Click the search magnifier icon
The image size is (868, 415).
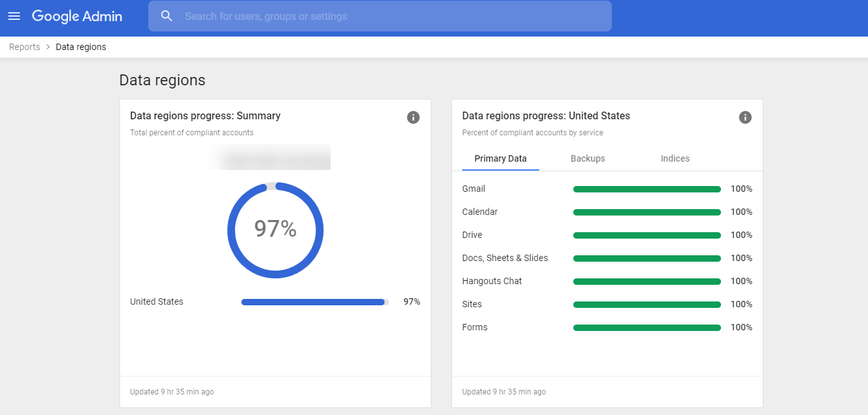[x=167, y=16]
